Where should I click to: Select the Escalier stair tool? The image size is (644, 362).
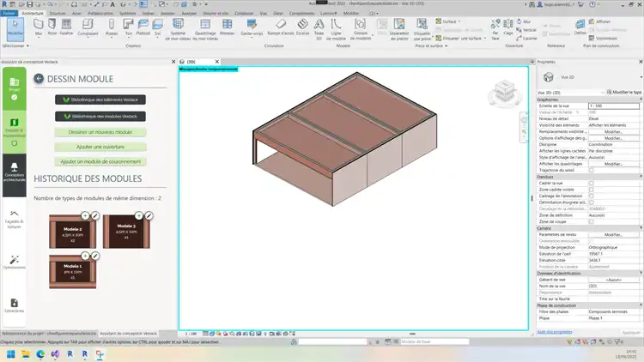pyautogui.click(x=303, y=27)
